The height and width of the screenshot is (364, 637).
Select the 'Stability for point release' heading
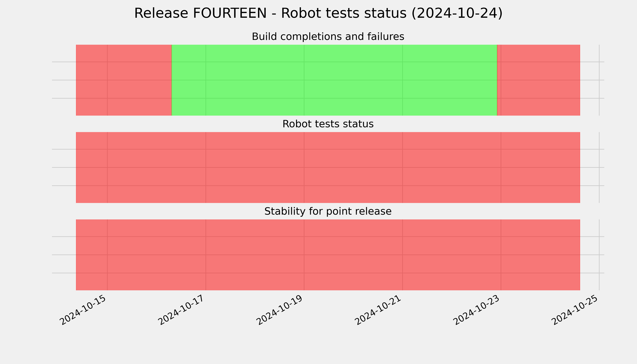[x=328, y=212]
